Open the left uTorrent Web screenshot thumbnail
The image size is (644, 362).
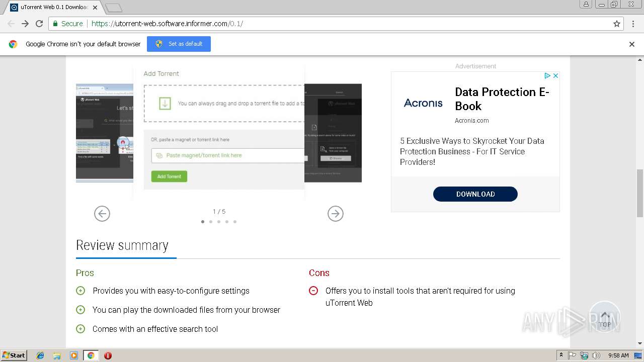pyautogui.click(x=105, y=133)
